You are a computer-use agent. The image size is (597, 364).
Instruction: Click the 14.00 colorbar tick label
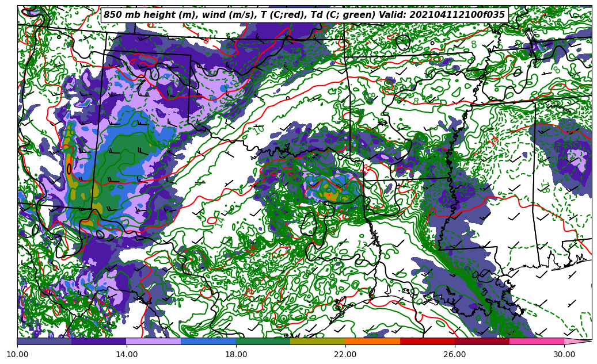point(127,354)
